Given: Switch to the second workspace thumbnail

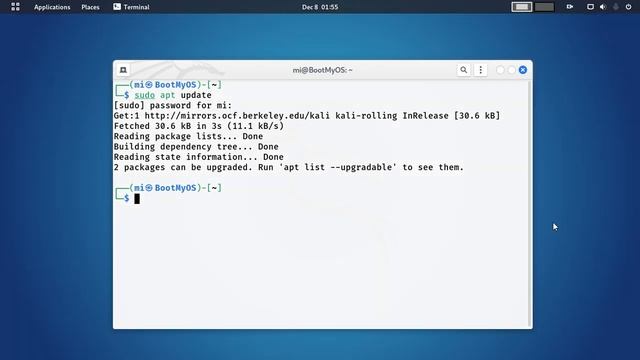Looking at the screenshot, I should click(544, 7).
